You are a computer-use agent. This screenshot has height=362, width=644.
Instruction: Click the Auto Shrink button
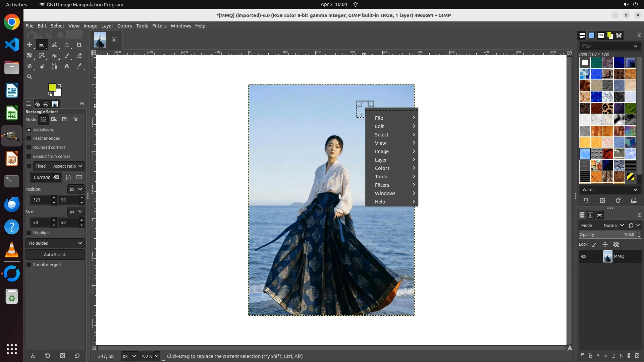coord(55,255)
